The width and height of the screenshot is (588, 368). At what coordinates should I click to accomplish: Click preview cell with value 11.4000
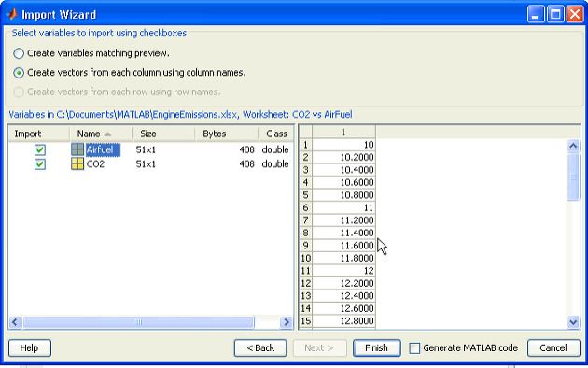(343, 233)
